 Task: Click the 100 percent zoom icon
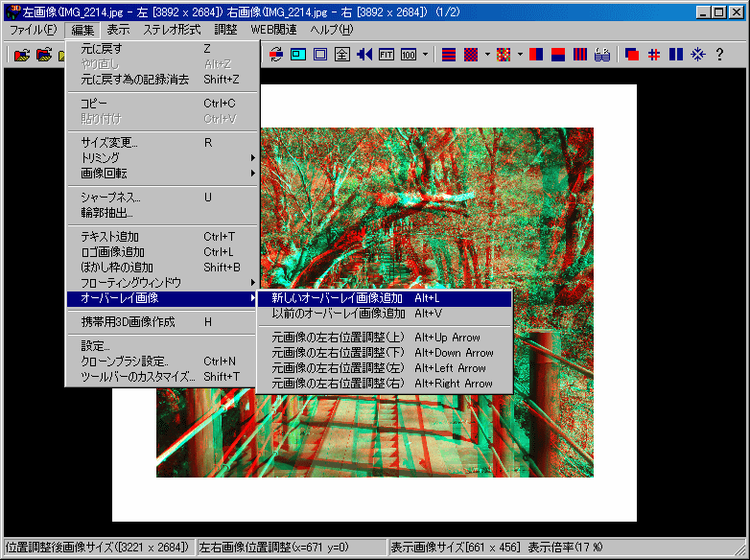coord(408,55)
